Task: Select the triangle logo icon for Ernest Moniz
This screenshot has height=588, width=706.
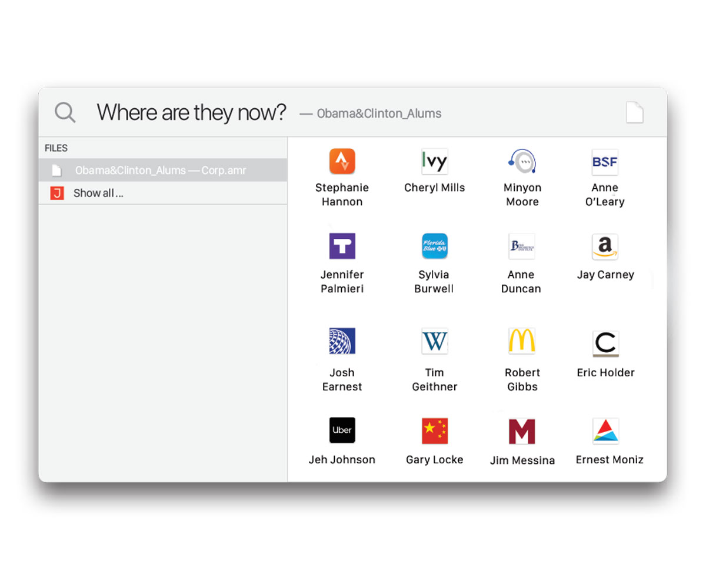Action: tap(605, 431)
